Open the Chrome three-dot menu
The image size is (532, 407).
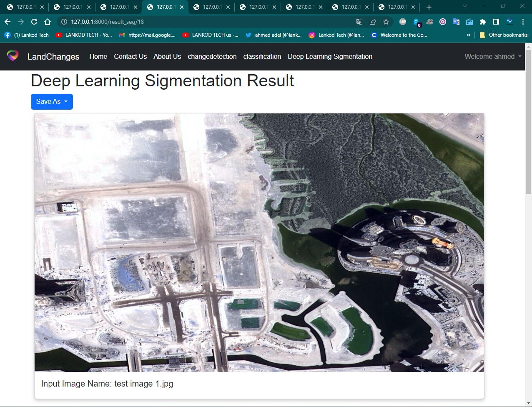coord(523,22)
